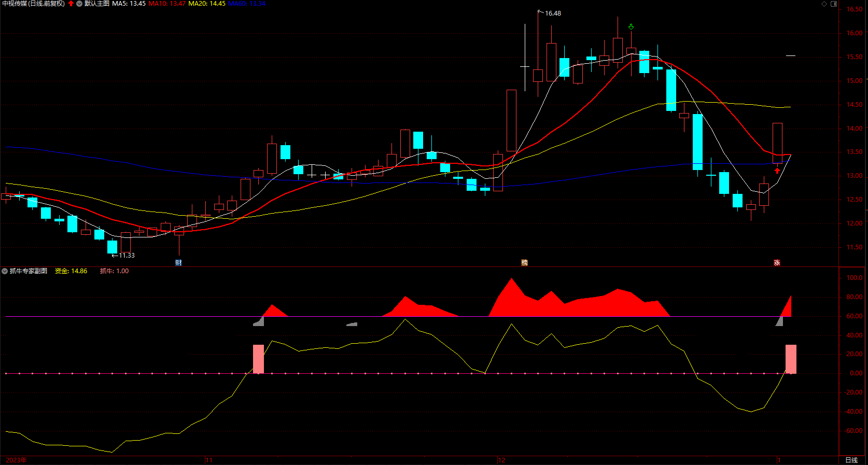
Task: Click the MA5: 13.45 legend value
Action: [129, 4]
